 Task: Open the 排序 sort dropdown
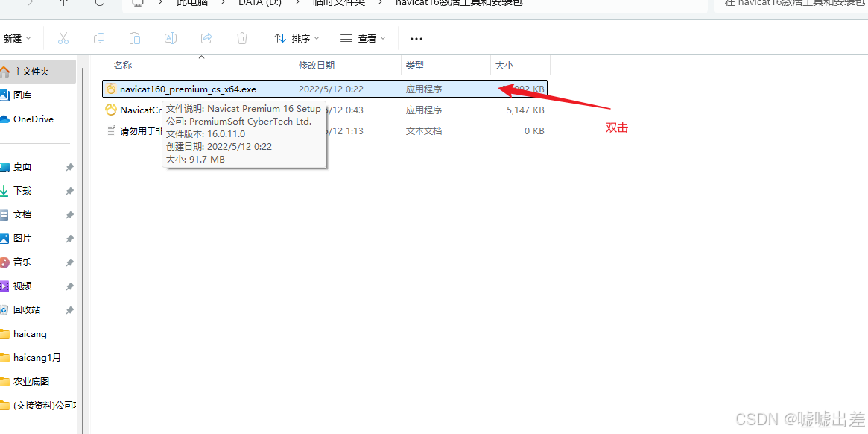pyautogui.click(x=297, y=38)
